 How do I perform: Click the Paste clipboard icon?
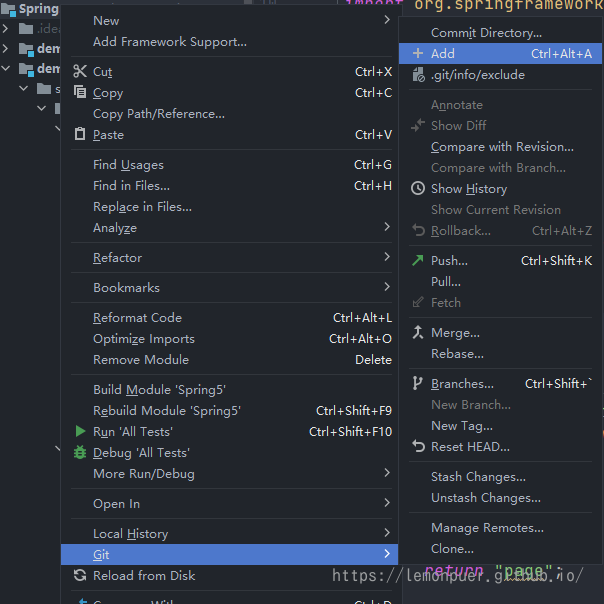coord(80,134)
